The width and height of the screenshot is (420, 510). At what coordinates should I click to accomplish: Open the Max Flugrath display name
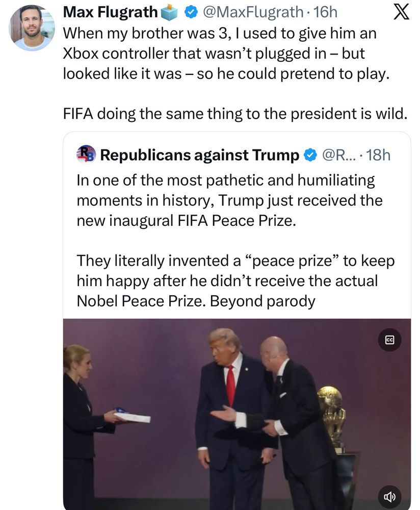pos(110,12)
